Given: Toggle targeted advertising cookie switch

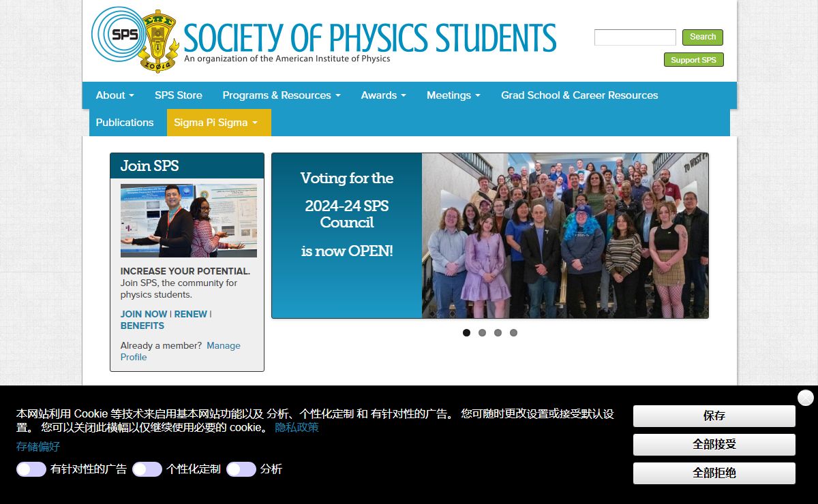Looking at the screenshot, I should [31, 469].
